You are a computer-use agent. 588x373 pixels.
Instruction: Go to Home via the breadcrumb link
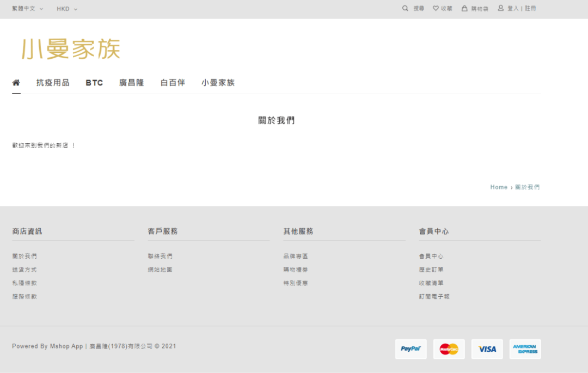pyautogui.click(x=499, y=187)
